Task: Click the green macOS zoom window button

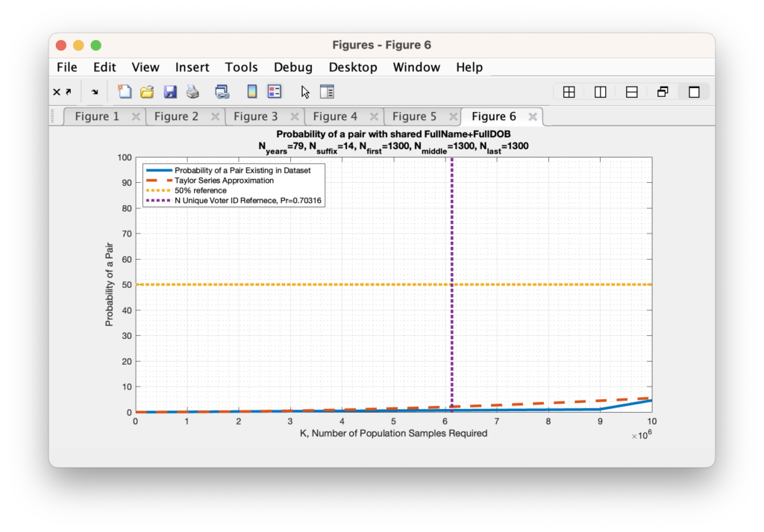Action: (96, 46)
